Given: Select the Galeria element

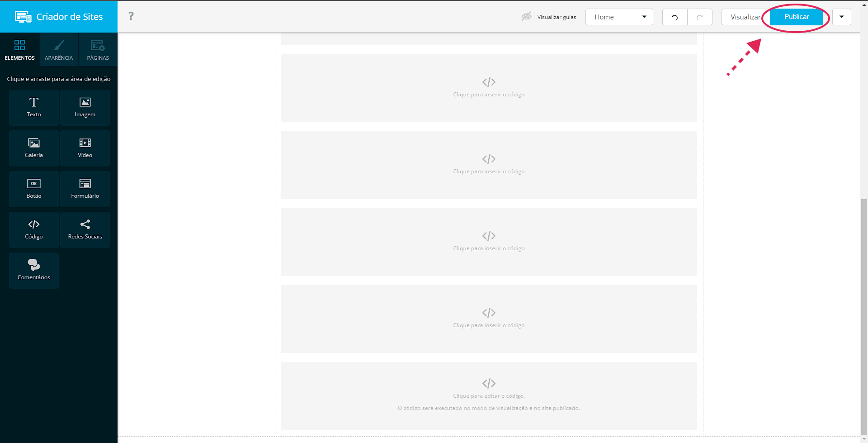Looking at the screenshot, I should pos(34,148).
